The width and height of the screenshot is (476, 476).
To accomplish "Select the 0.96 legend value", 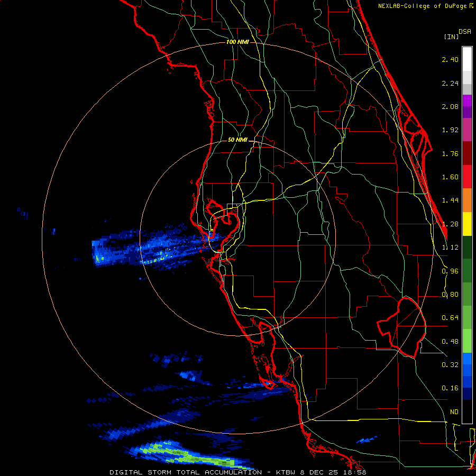I will pyautogui.click(x=450, y=271).
